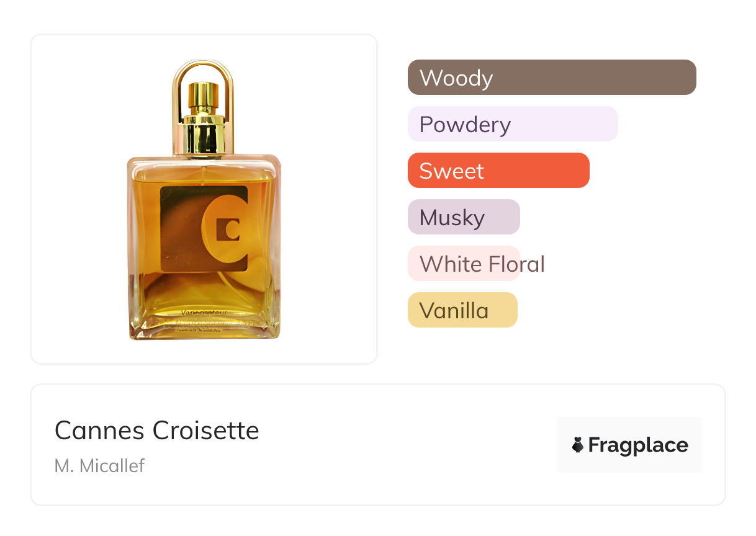Select the Powdery accord bar
The width and height of the screenshot is (756, 536).
point(513,124)
